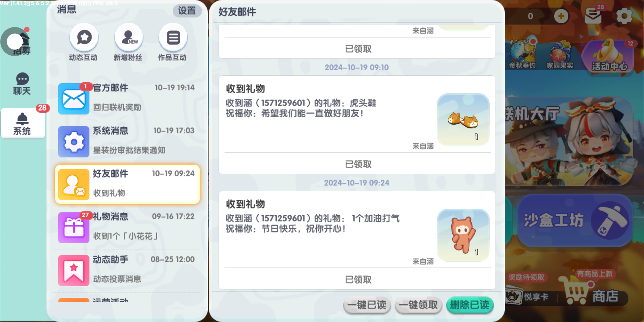Click the 一键已读 mark all read button
Screen dimensions: 644x322
coord(367,305)
